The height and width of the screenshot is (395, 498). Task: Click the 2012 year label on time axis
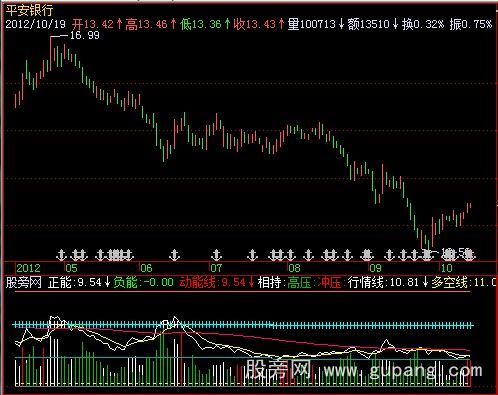click(x=28, y=268)
